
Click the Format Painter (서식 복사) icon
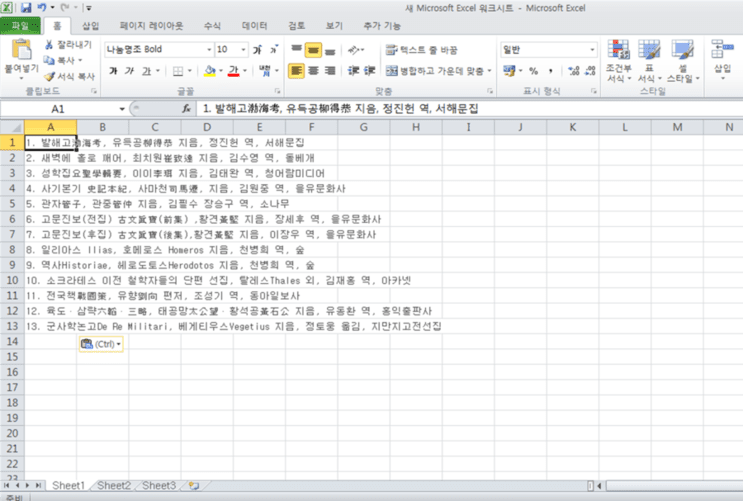click(x=49, y=76)
